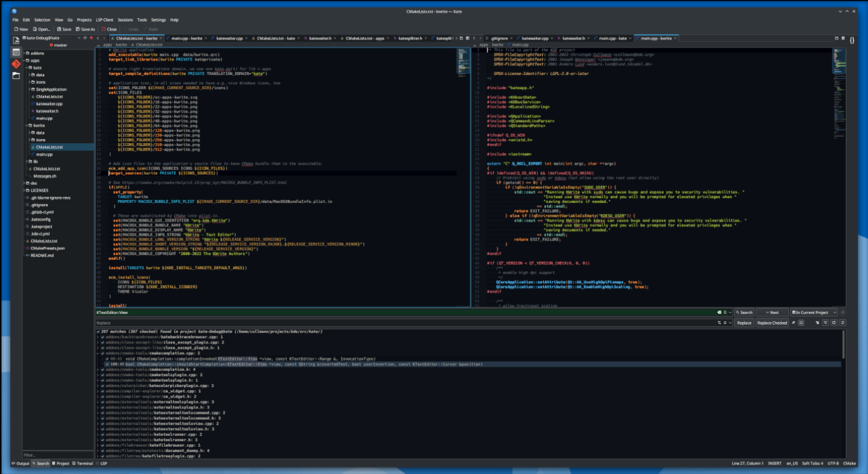Open the Filesystem Browser sidebar icon
The height and width of the screenshot is (474, 868).
click(15, 75)
